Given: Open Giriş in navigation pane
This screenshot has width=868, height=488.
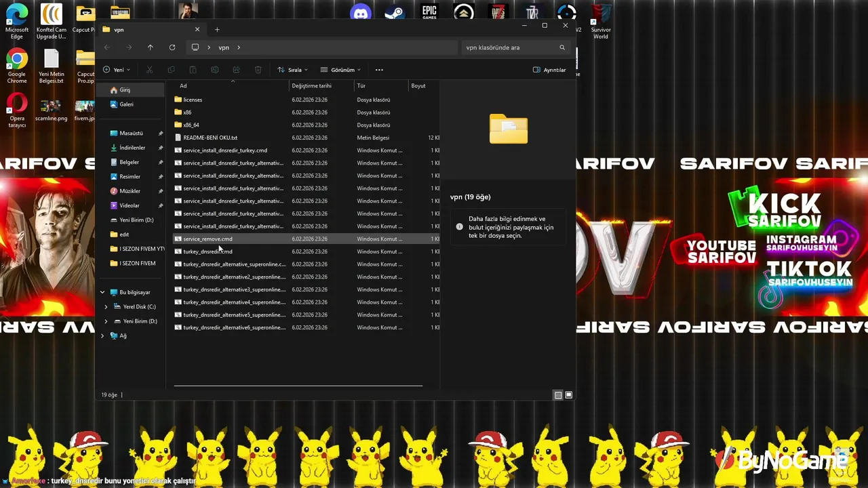Looking at the screenshot, I should [x=131, y=89].
